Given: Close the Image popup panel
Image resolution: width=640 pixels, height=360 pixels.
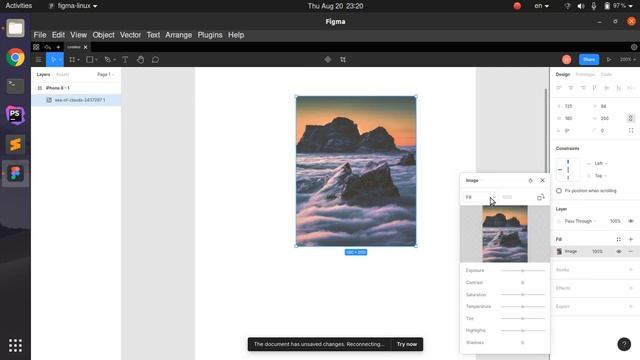Looking at the screenshot, I should (542, 180).
